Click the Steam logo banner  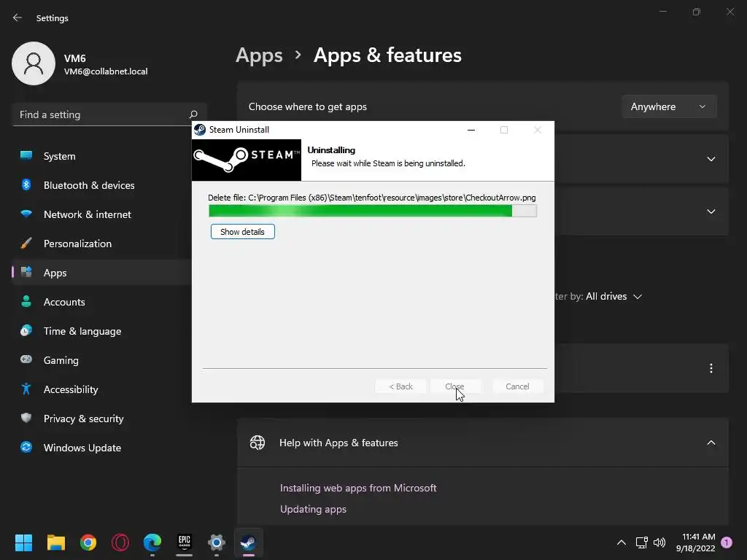click(247, 160)
